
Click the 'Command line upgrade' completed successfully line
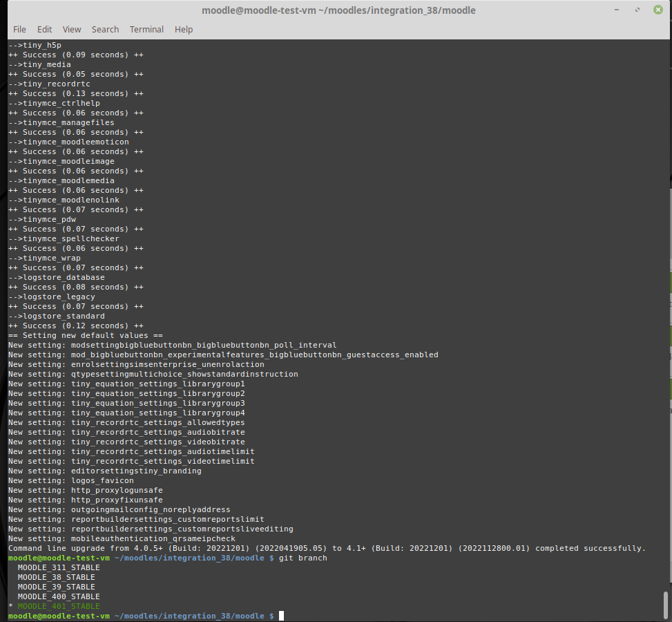click(x=327, y=548)
